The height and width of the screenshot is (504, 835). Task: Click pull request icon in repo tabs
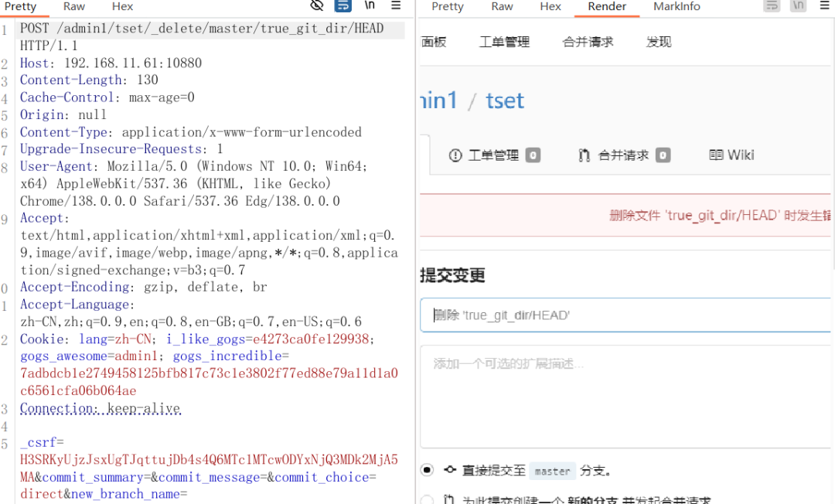click(584, 155)
